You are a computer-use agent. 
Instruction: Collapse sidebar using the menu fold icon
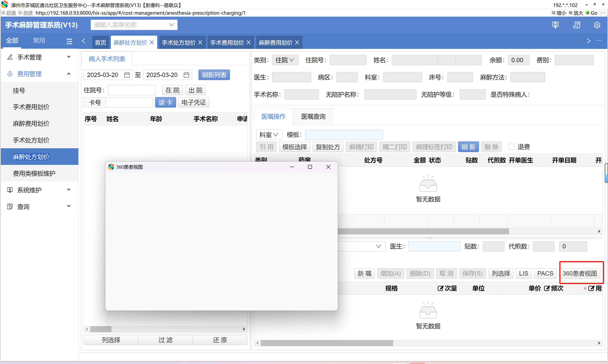[69, 41]
